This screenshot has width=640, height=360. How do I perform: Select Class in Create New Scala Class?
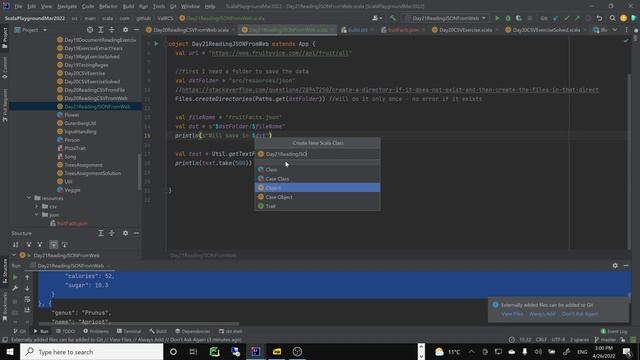click(318, 169)
